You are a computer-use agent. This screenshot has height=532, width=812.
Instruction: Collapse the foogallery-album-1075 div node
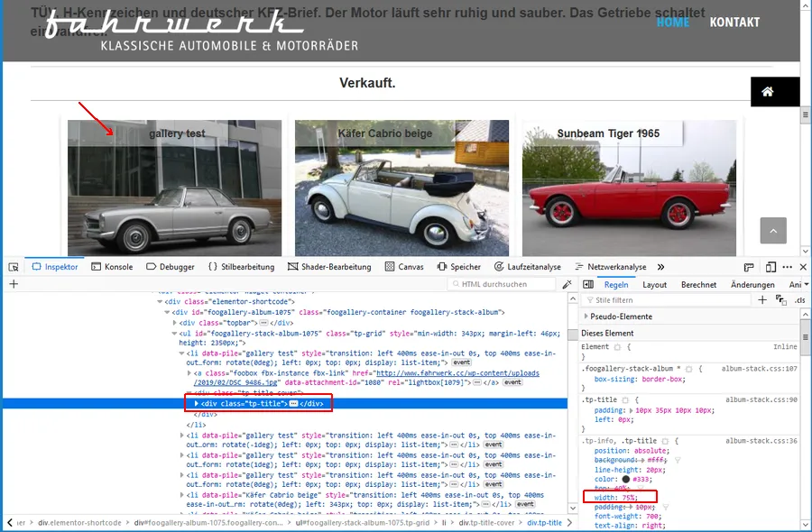pyautogui.click(x=167, y=312)
